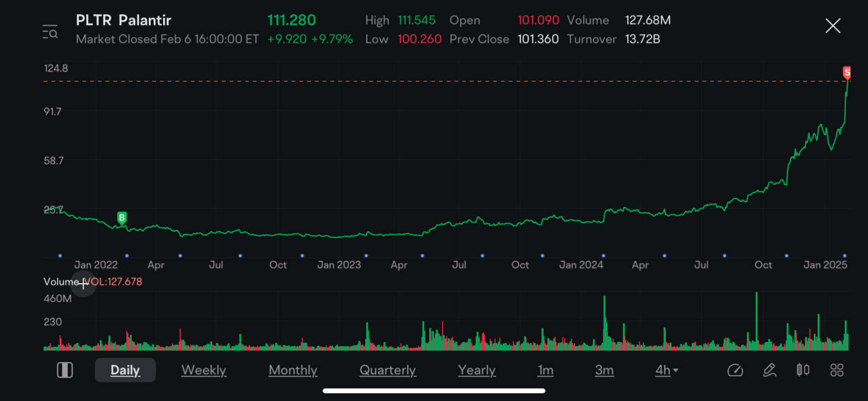Viewport: 868px width, 401px height.
Task: Tap the Jan 2025 date axis label
Action: point(825,265)
